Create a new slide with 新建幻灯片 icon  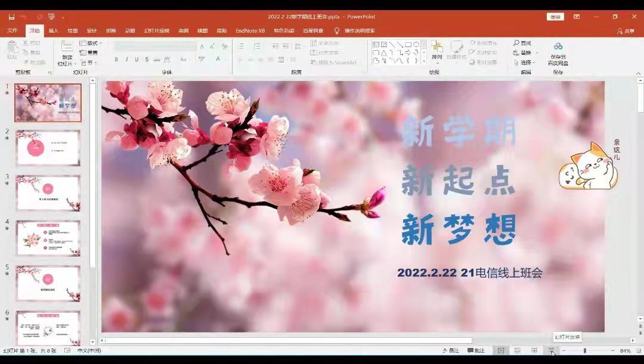click(x=67, y=45)
